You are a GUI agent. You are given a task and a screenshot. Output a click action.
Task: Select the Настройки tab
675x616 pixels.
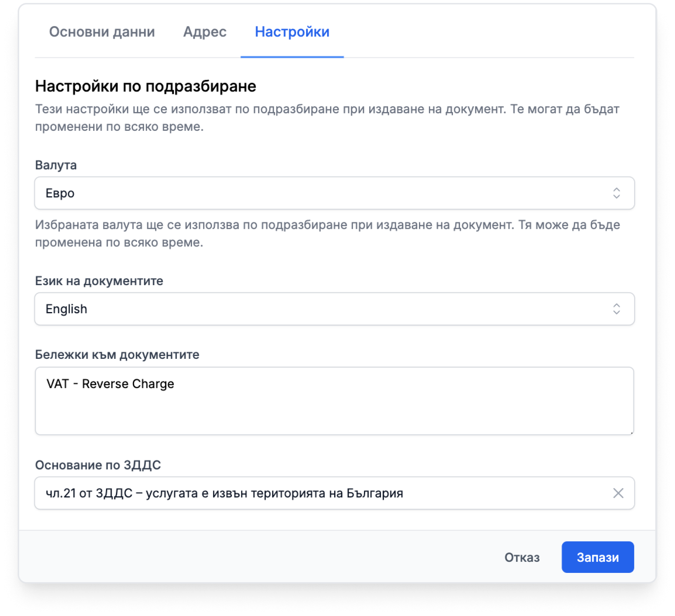tap(292, 32)
